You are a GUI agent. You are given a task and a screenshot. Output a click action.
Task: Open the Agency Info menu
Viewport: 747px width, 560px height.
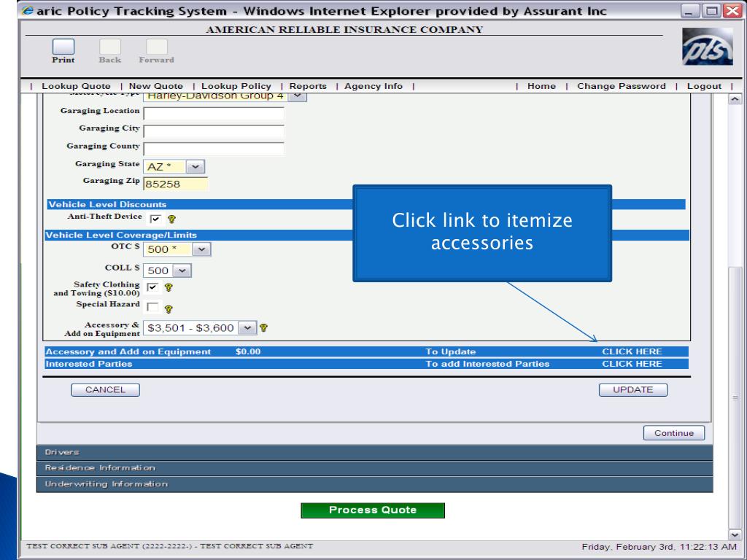point(373,86)
